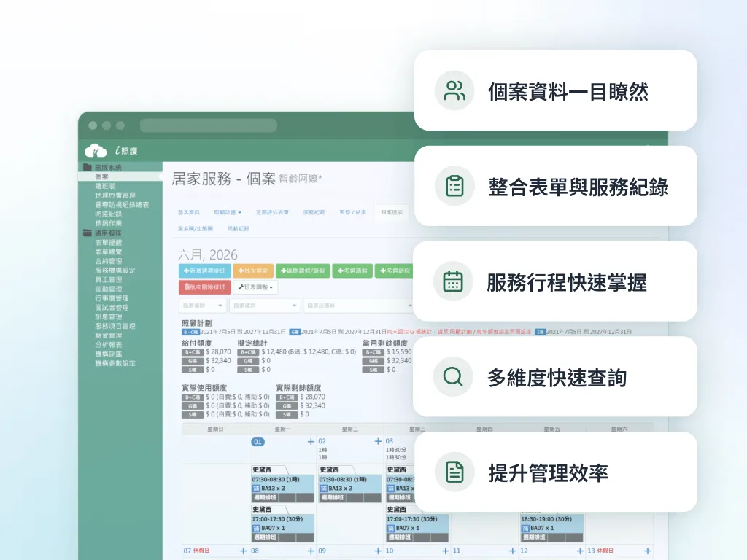Open the 班表調整 wrench dropdown
The height and width of the screenshot is (560, 747).
(x=255, y=287)
